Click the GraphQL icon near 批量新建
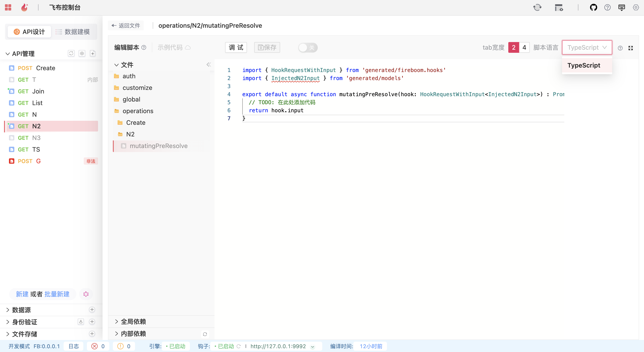This screenshot has width=644, height=352. 86,294
